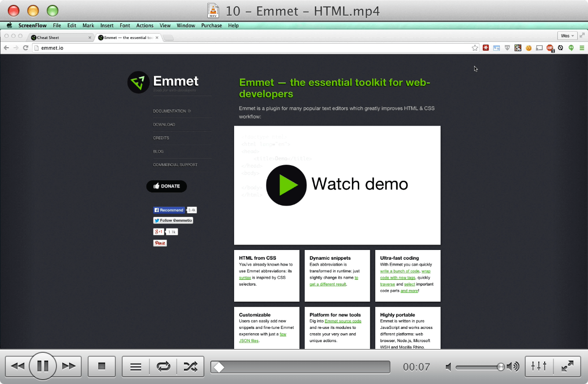
Task: Open the VLC equalizer panel
Action: (538, 366)
